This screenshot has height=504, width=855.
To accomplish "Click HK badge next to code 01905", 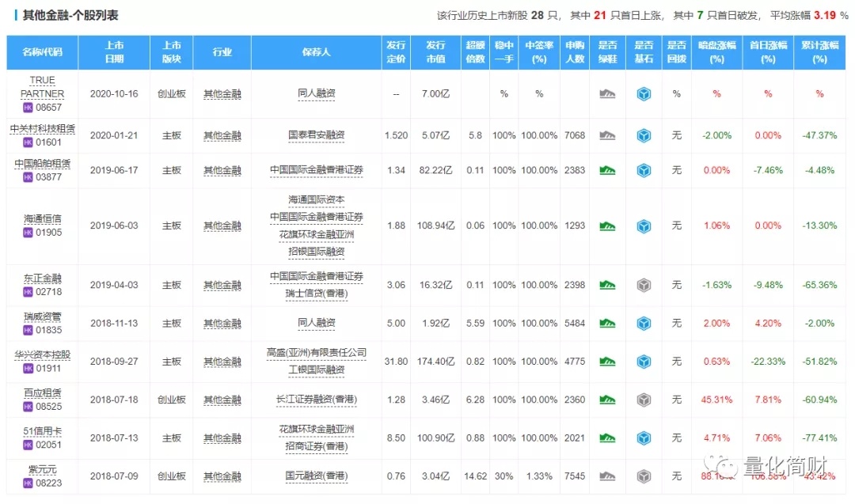I will tap(28, 233).
